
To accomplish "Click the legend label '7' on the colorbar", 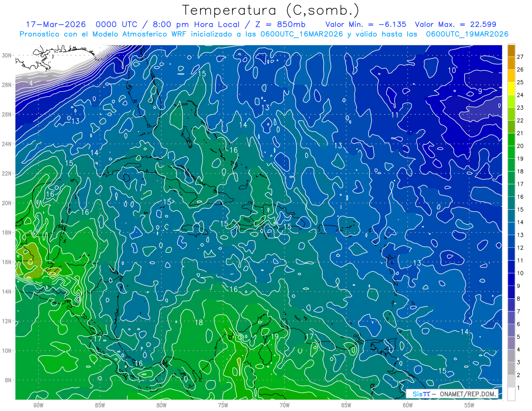I will [519, 311].
